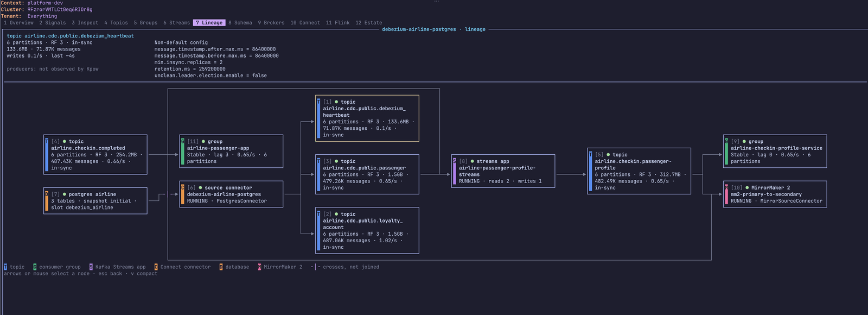Click the Context platform-dev value
Screen dimensions: 868x315
click(x=45, y=3)
